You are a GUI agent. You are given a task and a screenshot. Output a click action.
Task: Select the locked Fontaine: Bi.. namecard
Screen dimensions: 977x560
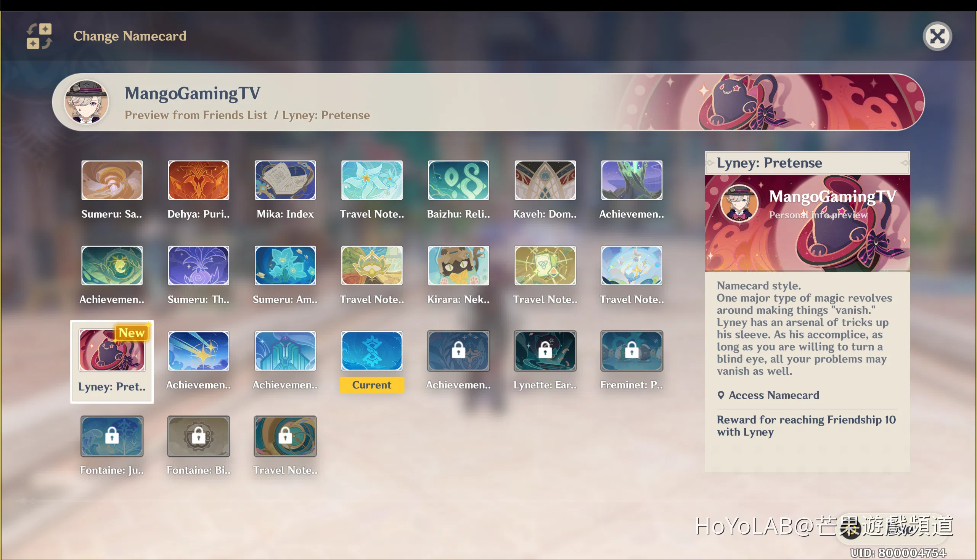click(x=198, y=436)
